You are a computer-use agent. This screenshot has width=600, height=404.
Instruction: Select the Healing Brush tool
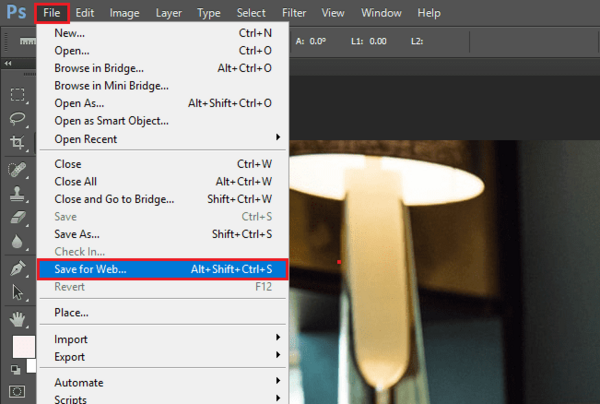[x=17, y=169]
